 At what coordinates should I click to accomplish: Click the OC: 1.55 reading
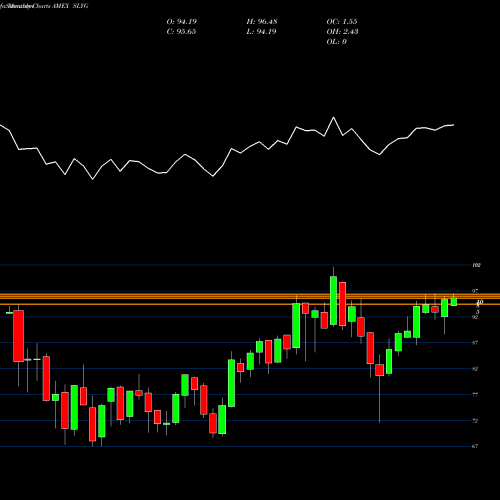(x=342, y=22)
